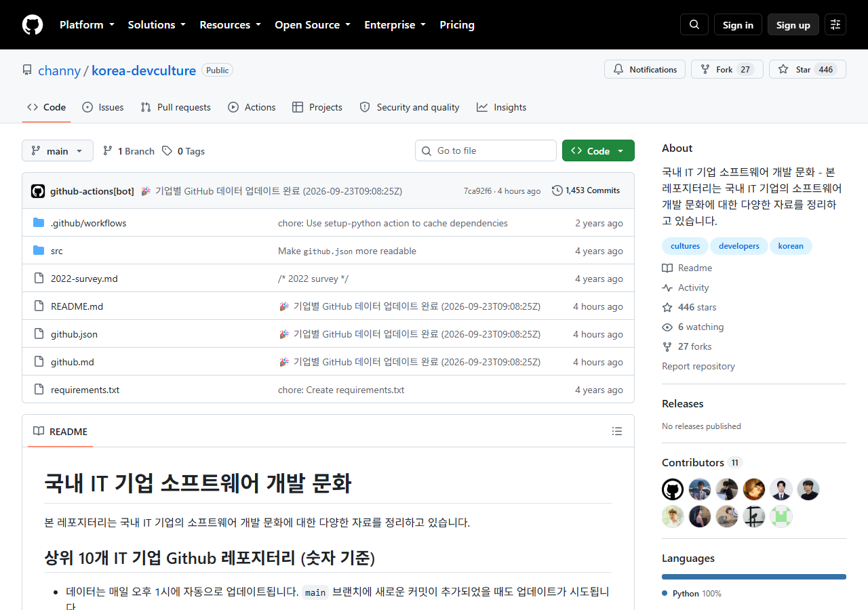The image size is (868, 610).
Task: Focus the Go to file field
Action: (486, 150)
